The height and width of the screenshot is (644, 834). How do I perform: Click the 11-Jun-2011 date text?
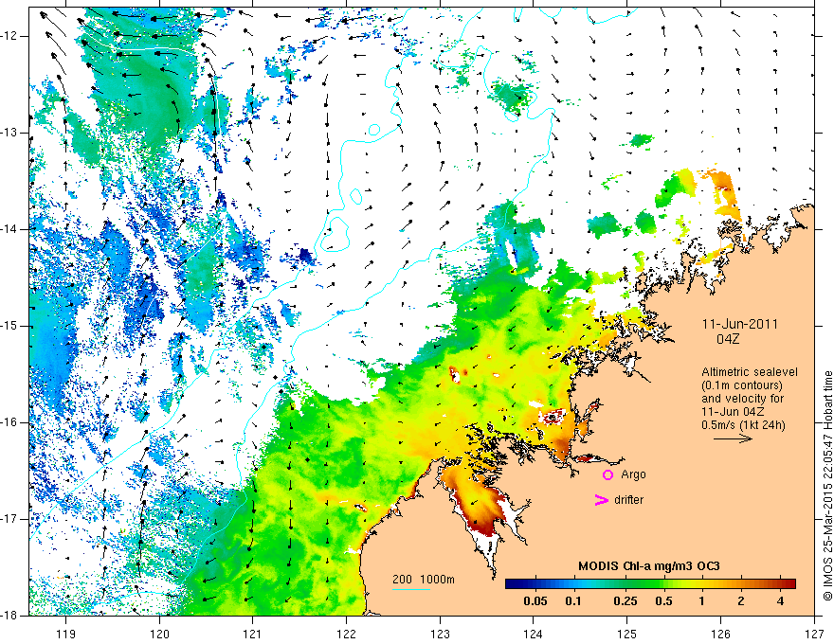tap(740, 324)
